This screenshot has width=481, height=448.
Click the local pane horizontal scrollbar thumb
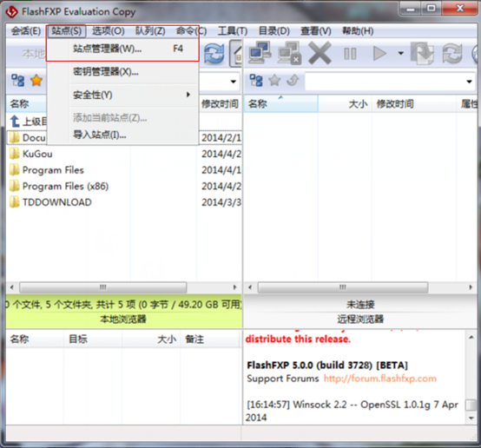103,287
